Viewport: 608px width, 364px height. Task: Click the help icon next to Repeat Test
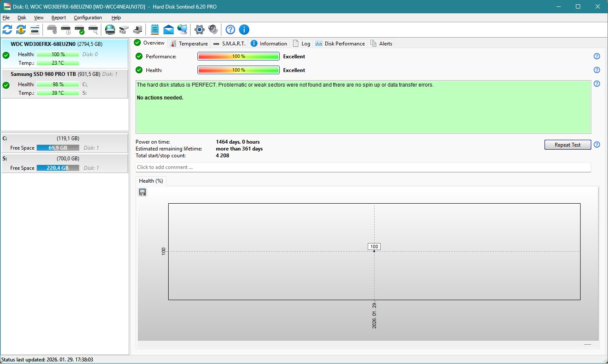pos(596,144)
